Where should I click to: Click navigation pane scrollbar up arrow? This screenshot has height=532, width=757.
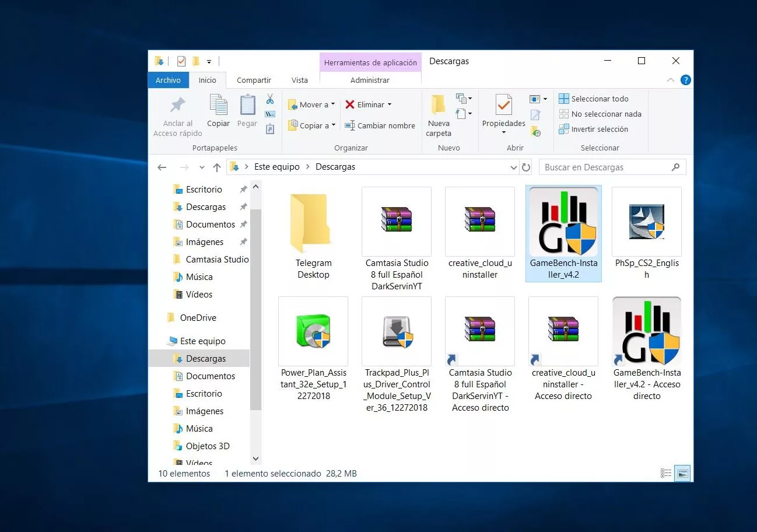coord(255,187)
